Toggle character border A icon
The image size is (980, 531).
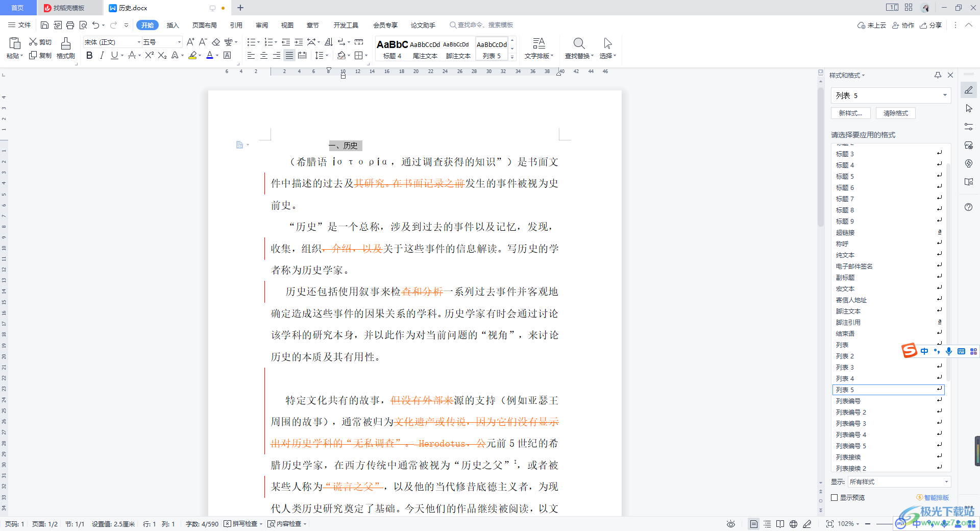pos(227,55)
